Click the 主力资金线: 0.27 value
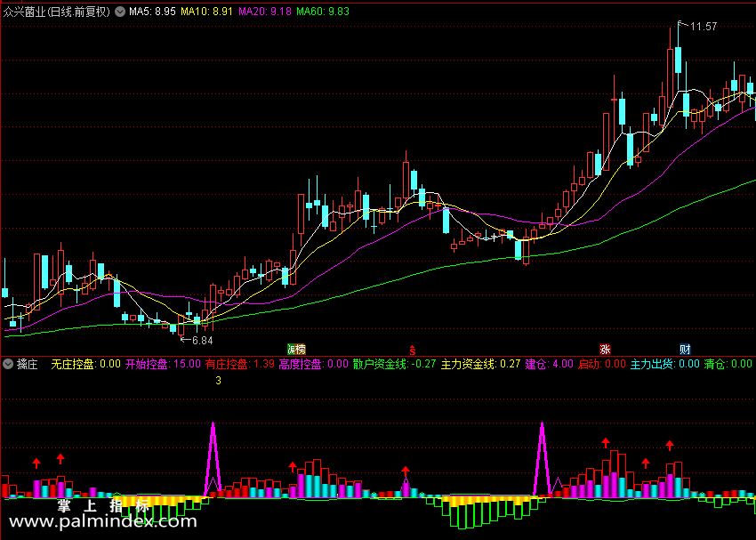Screen dimensions: 756x540 [x=480, y=364]
